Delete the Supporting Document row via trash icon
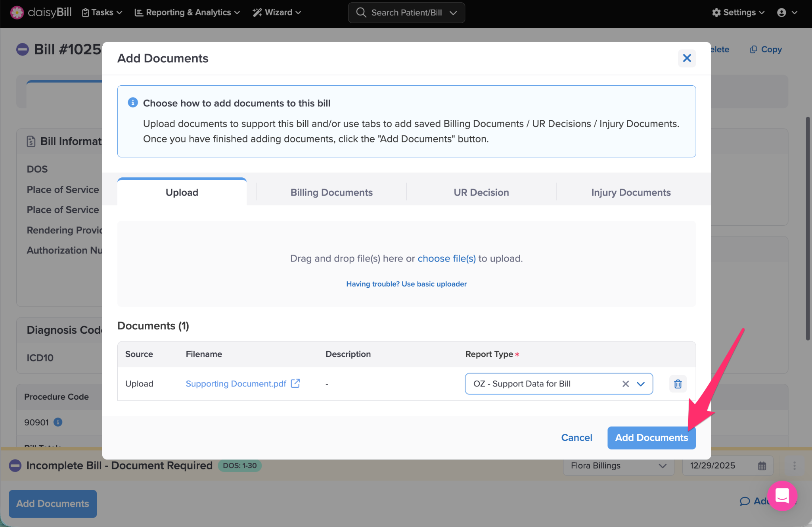Viewport: 812px width, 527px height. click(678, 384)
